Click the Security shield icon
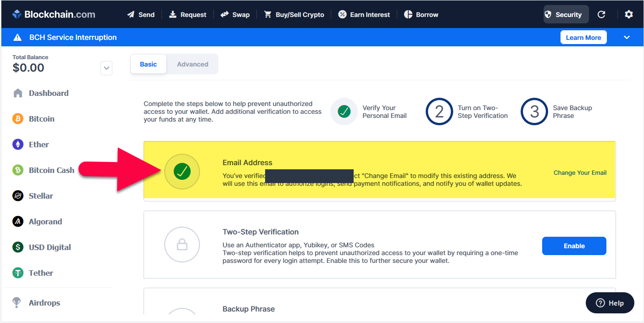644x323 pixels. [x=548, y=14]
